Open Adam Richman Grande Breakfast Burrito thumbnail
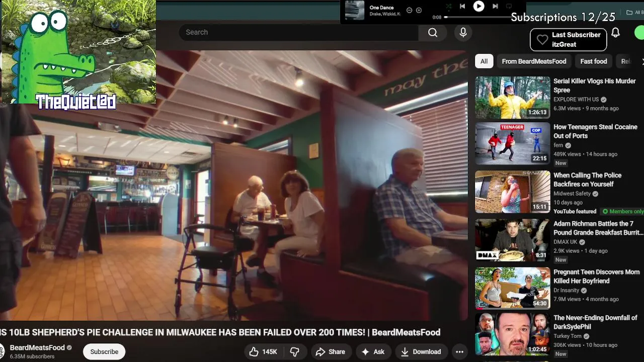 point(513,240)
